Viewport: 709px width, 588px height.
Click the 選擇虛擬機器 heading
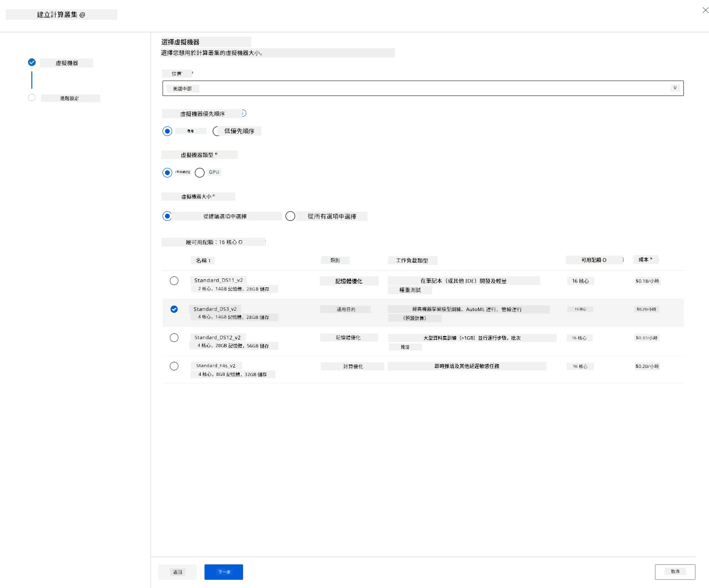point(180,42)
